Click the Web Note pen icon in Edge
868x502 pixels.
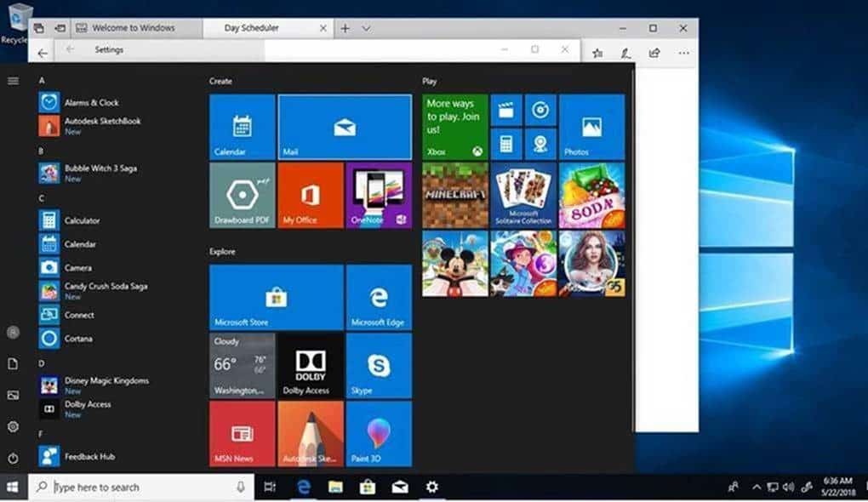click(x=625, y=53)
